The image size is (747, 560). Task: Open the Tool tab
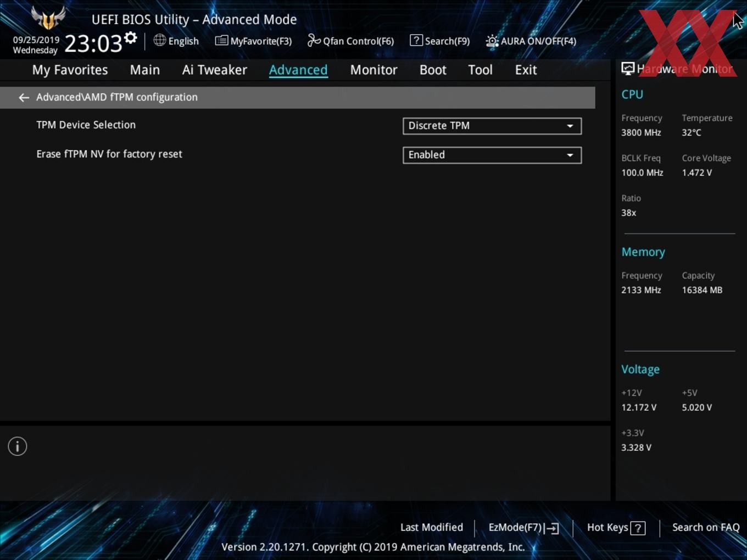[x=480, y=70]
